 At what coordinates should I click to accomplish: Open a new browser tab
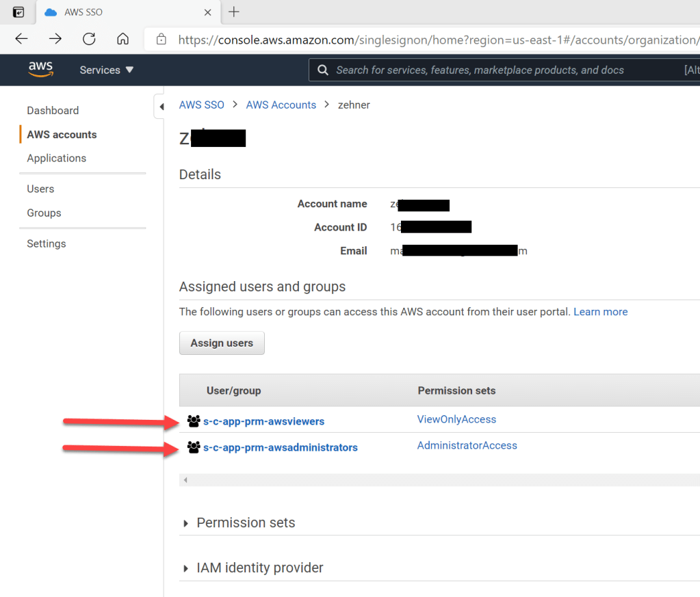234,12
